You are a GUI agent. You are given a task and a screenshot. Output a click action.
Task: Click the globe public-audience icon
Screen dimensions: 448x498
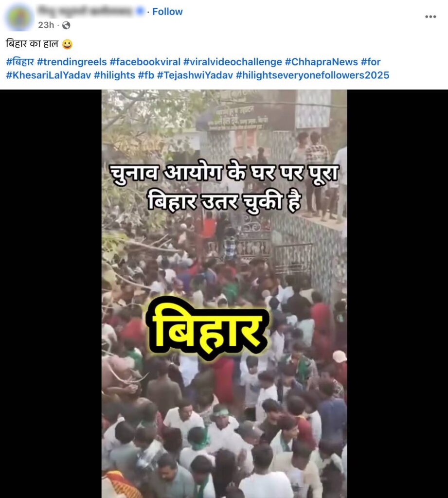click(66, 25)
